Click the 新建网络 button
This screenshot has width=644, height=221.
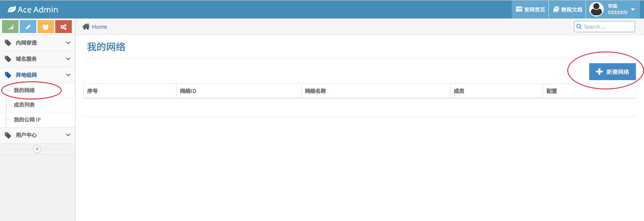pyautogui.click(x=612, y=72)
